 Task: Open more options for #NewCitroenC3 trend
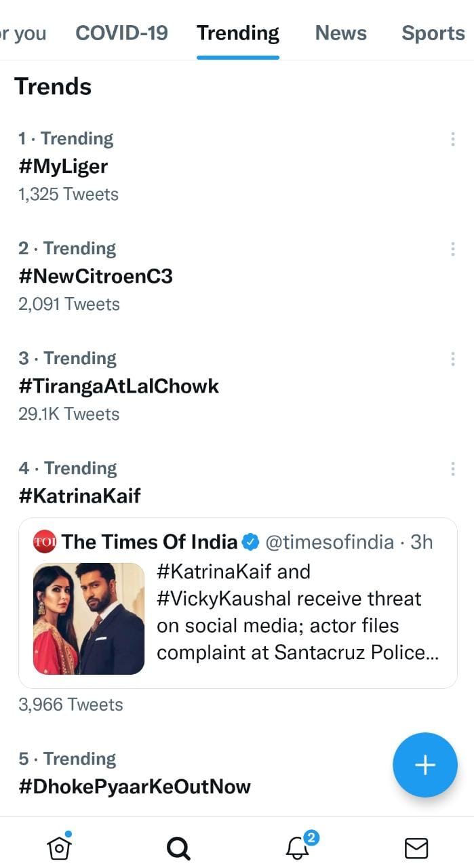452,249
